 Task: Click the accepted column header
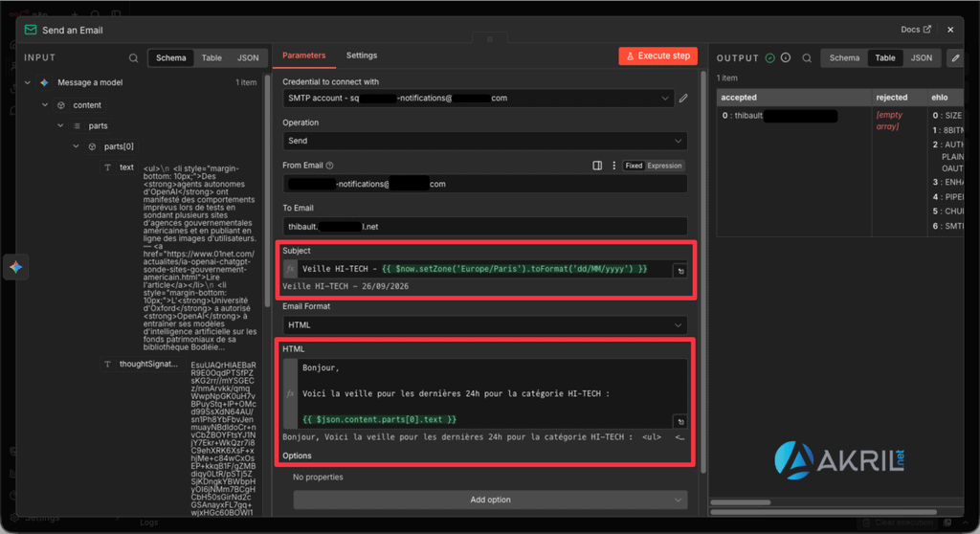(x=793, y=98)
